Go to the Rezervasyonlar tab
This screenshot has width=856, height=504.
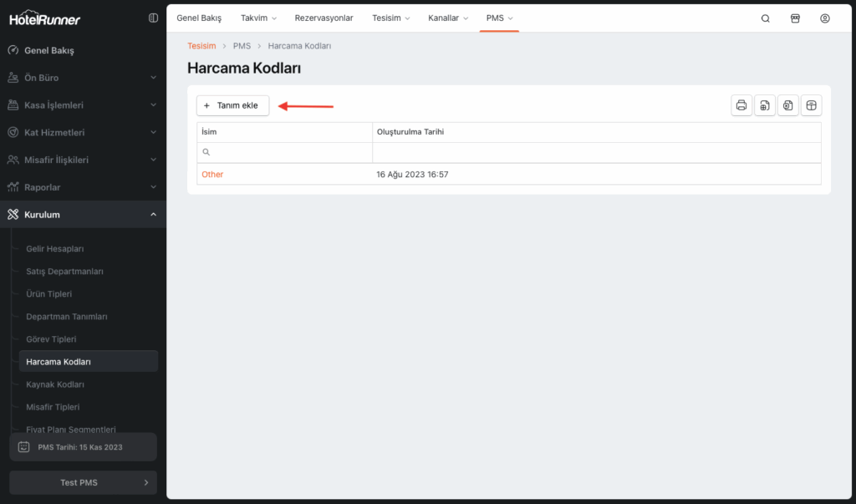coord(324,18)
